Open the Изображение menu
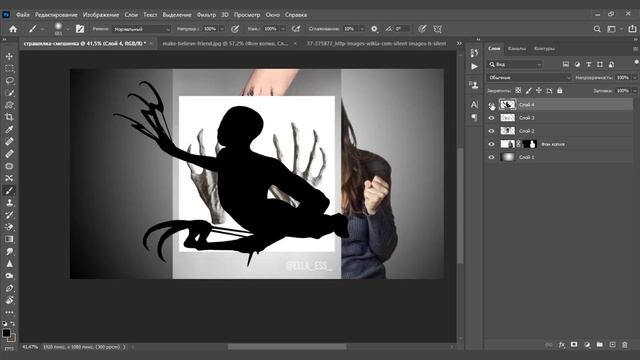Screen dimensions: 640x360 pyautogui.click(x=101, y=15)
